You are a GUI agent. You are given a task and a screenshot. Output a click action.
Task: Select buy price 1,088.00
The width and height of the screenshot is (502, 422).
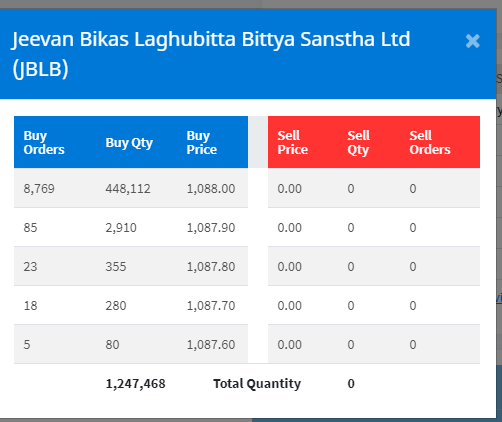click(211, 189)
